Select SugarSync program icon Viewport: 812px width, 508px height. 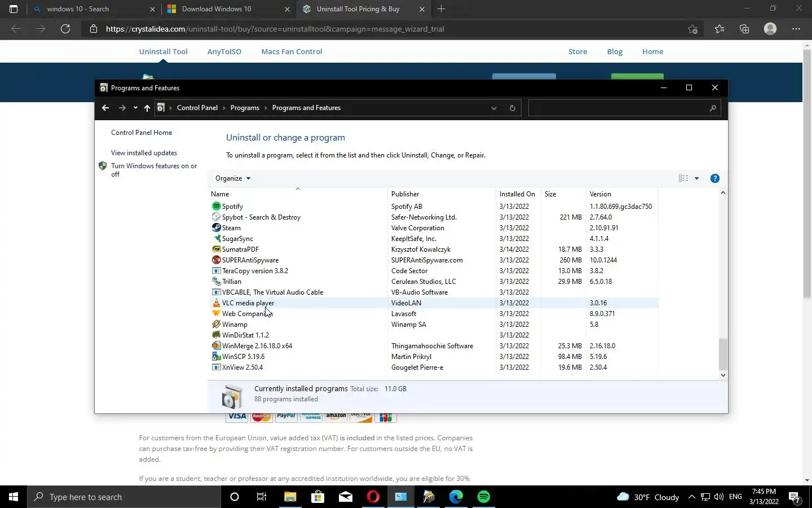216,239
